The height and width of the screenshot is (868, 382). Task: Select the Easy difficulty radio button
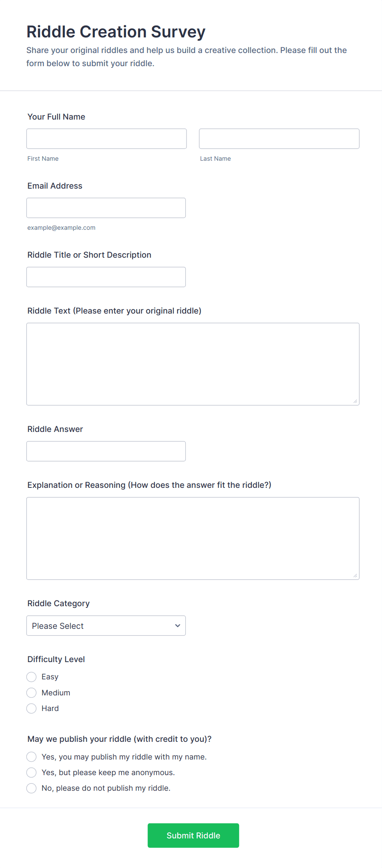31,676
